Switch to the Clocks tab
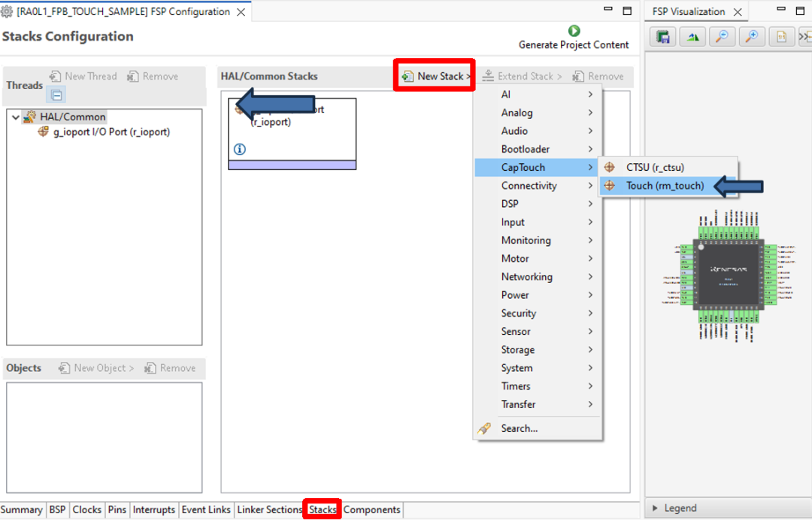Screen dimensions: 812x520 tap(87, 510)
